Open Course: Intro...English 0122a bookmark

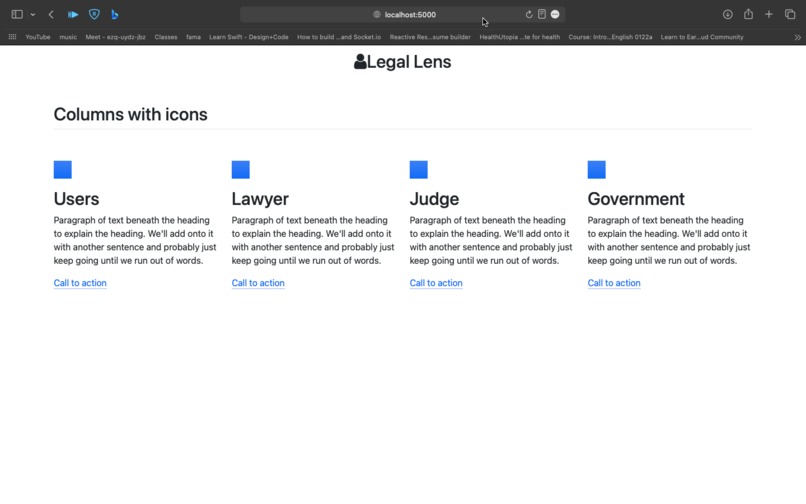610,37
